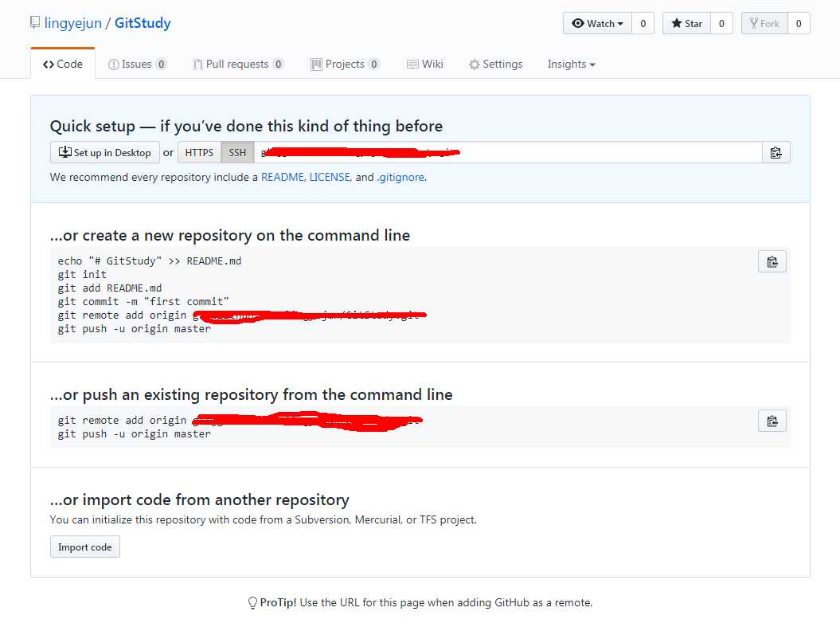Screen dimensions: 840x627
Task: Copy the push existing repository commands
Action: (x=772, y=421)
